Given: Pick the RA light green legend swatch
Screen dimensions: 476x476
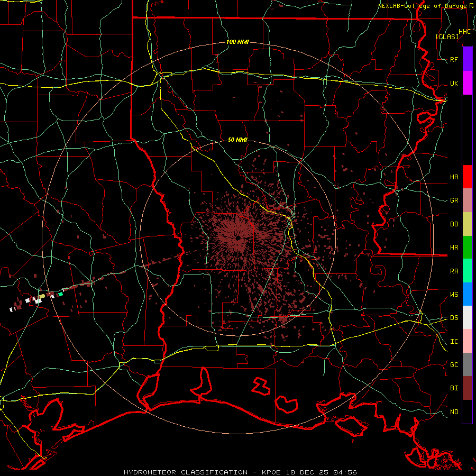Looking at the screenshot, I should (467, 270).
